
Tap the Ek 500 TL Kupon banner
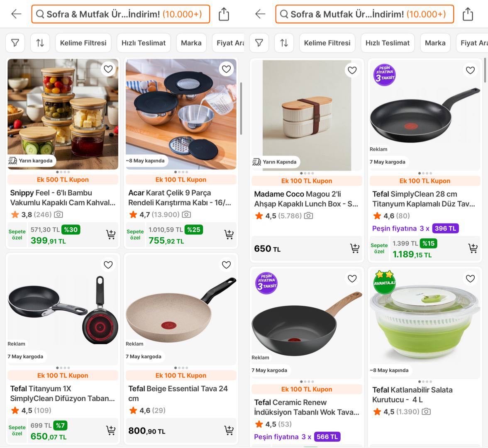click(x=63, y=180)
